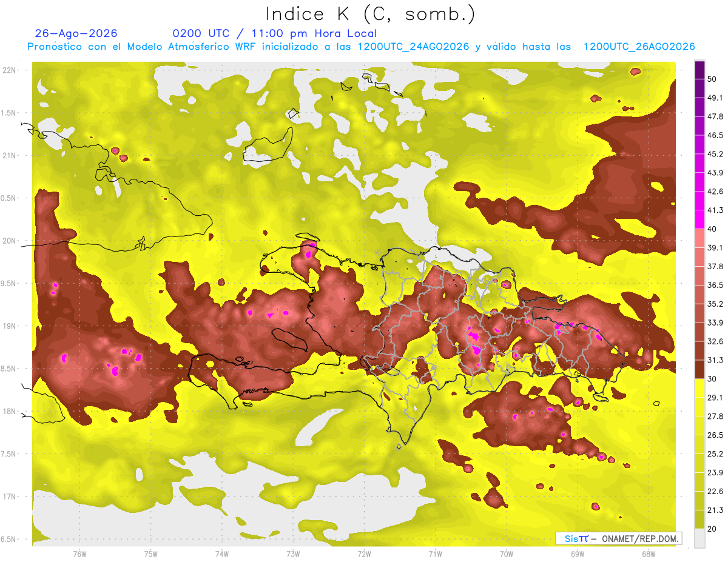
Task: Click the '23.9' colorbar label
Action: coord(715,473)
